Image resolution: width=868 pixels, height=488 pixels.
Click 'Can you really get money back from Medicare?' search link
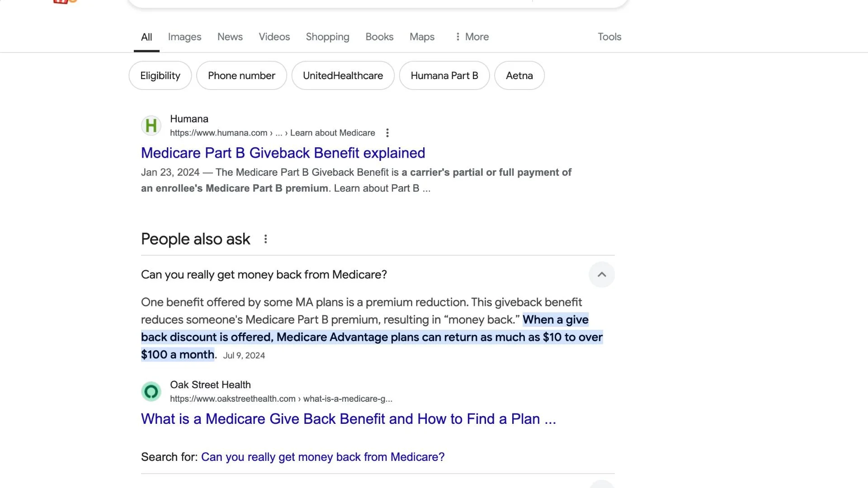tap(323, 457)
